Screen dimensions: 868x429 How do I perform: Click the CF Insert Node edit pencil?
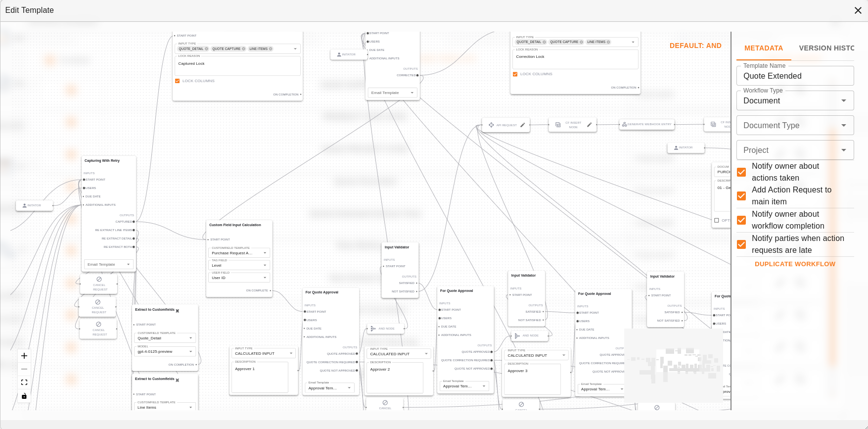click(589, 125)
